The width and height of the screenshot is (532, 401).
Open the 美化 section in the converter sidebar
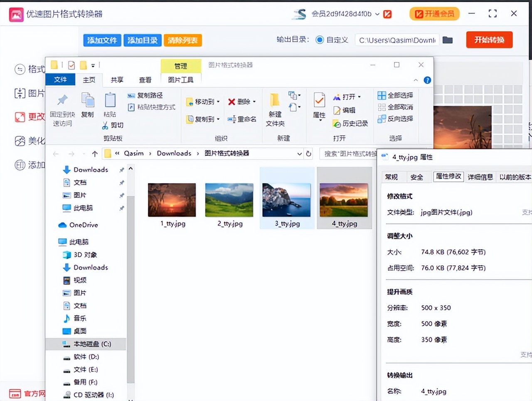[30, 141]
